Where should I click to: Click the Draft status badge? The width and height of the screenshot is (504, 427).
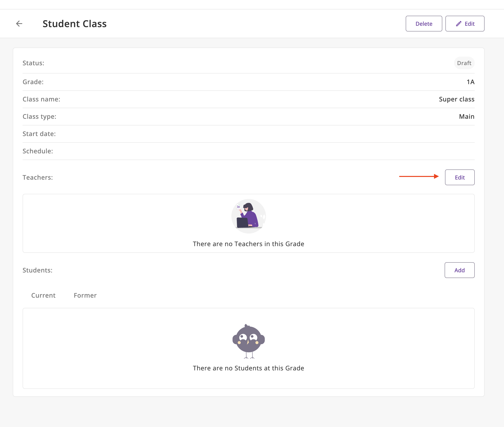pos(464,63)
